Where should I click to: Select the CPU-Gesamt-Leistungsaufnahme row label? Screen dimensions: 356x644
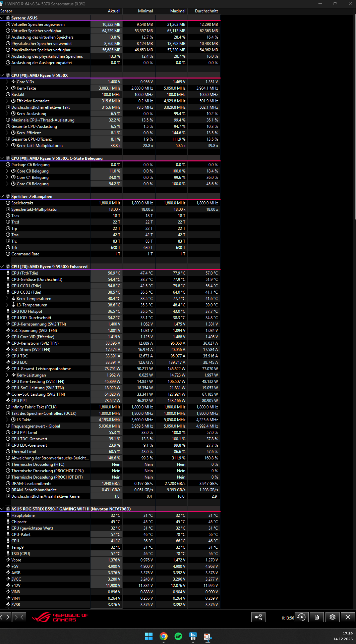click(41, 369)
